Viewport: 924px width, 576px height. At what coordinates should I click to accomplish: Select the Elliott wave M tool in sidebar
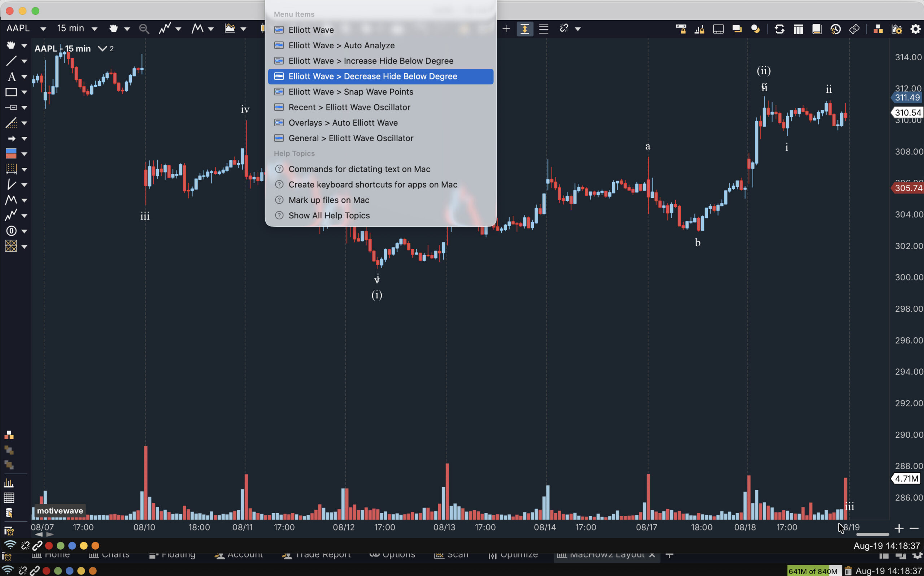(x=11, y=200)
